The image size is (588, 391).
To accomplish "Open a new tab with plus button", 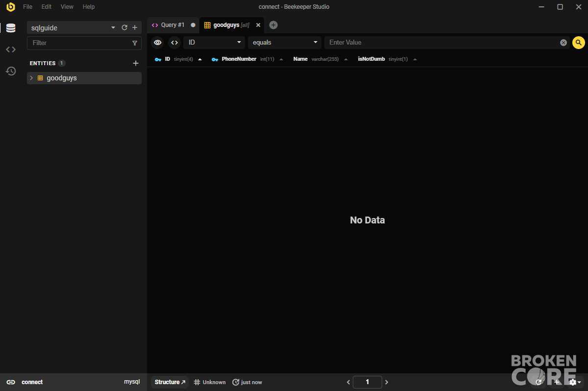I will coord(273,25).
